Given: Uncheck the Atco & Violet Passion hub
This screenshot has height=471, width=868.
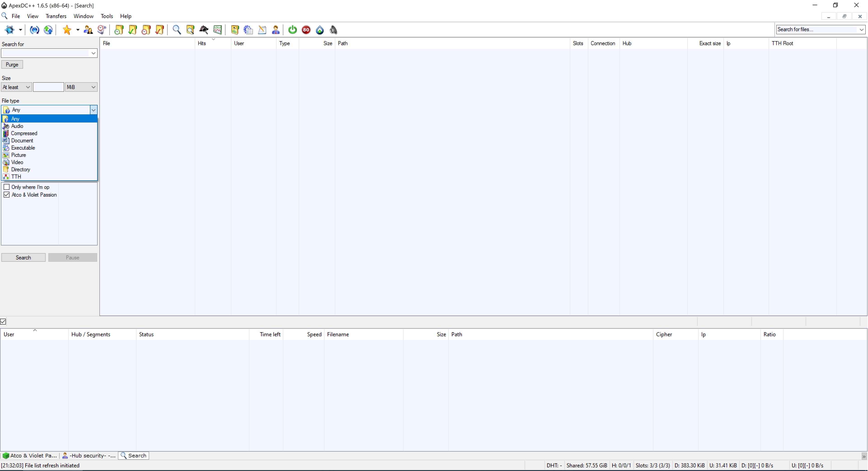Looking at the screenshot, I should (6, 195).
